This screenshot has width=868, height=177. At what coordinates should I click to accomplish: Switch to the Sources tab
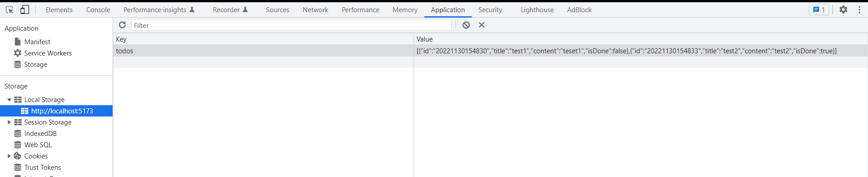278,10
